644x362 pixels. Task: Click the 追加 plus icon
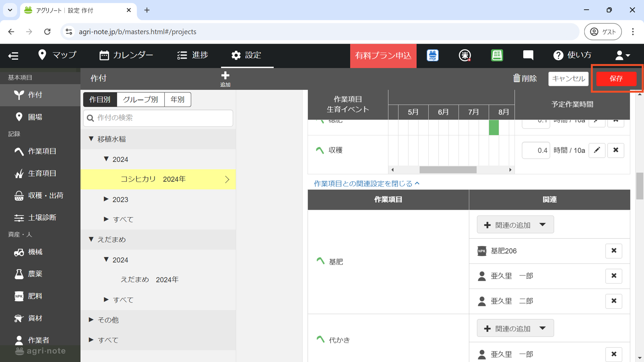(225, 79)
